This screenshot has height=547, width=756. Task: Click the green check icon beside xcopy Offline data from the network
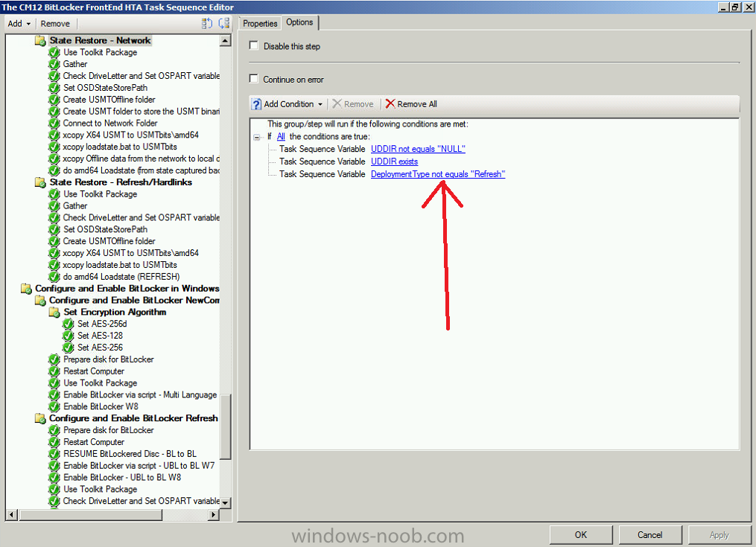(54, 159)
